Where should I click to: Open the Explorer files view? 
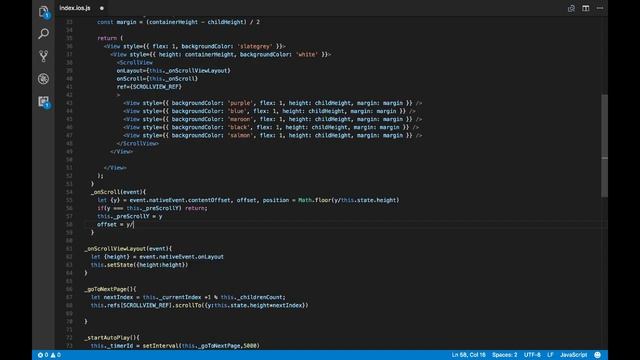tap(43, 11)
